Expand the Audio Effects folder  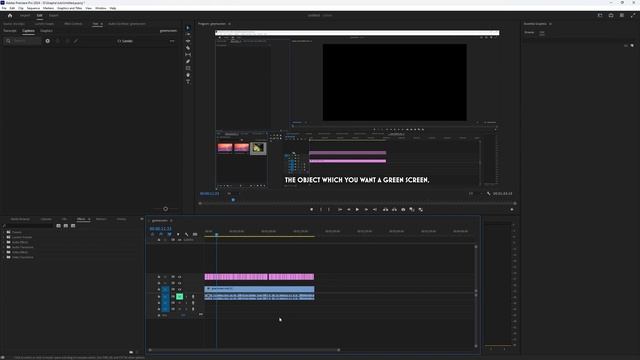pyautogui.click(x=4, y=242)
